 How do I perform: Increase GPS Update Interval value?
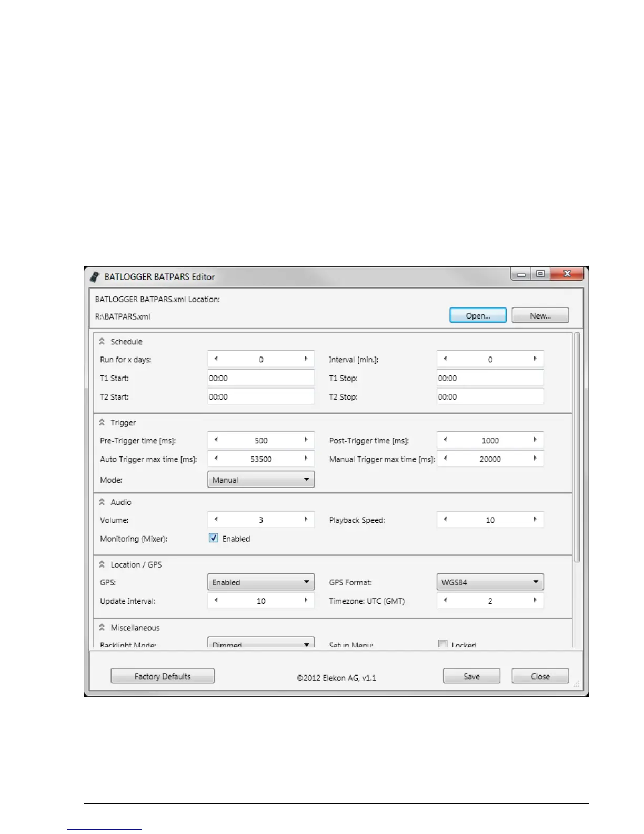pyautogui.click(x=306, y=600)
